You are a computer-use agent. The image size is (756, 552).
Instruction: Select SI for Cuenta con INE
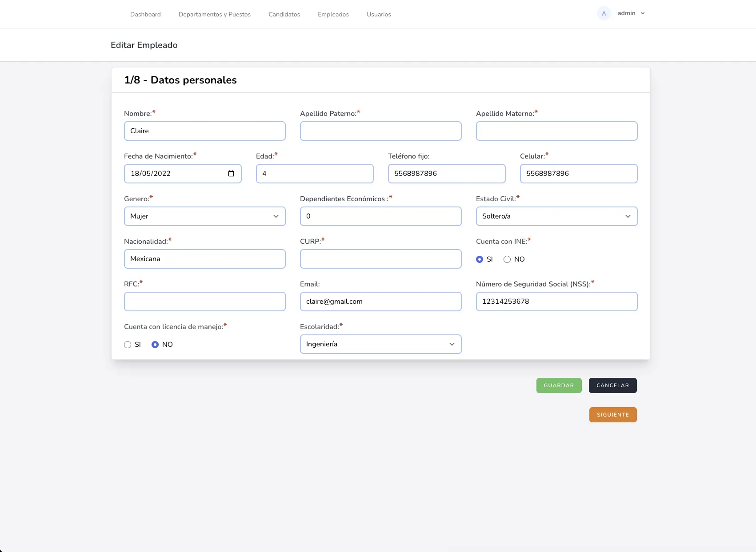tap(480, 259)
